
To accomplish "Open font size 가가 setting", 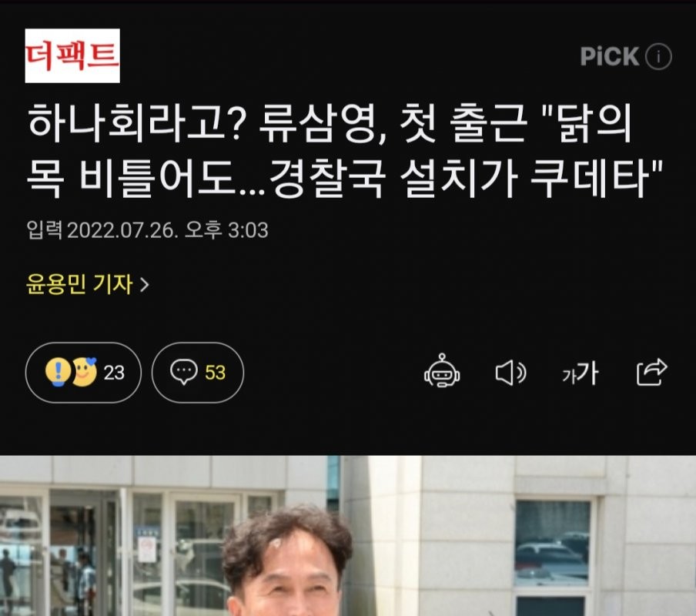I will pos(581,373).
